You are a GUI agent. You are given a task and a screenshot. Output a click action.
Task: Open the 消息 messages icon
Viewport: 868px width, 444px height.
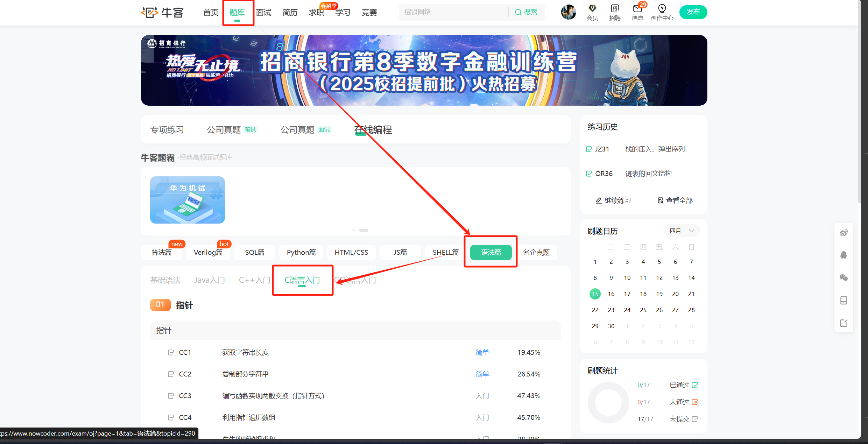tap(637, 12)
